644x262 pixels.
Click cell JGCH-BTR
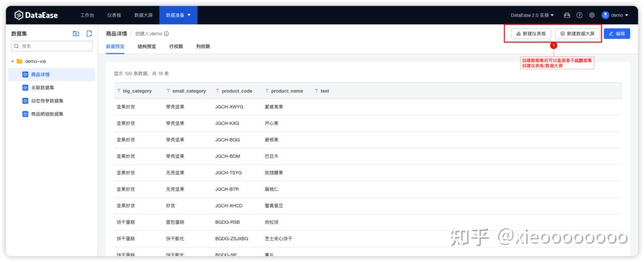[227, 189]
